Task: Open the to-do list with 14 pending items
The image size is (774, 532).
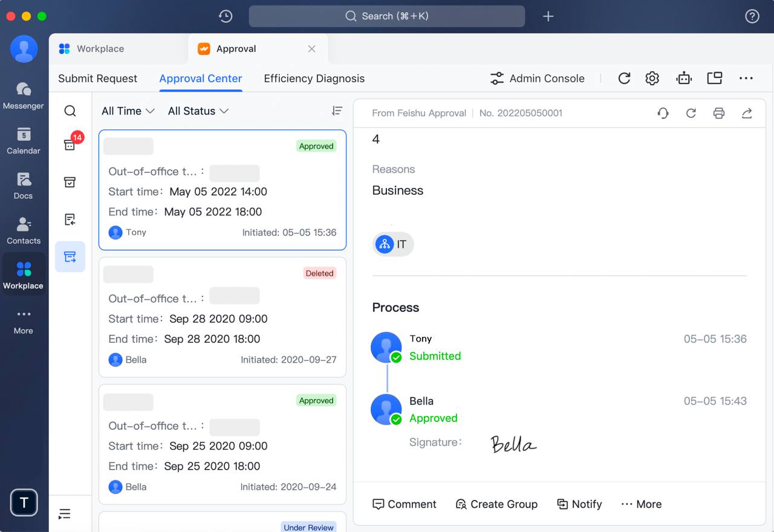Action: (x=70, y=144)
